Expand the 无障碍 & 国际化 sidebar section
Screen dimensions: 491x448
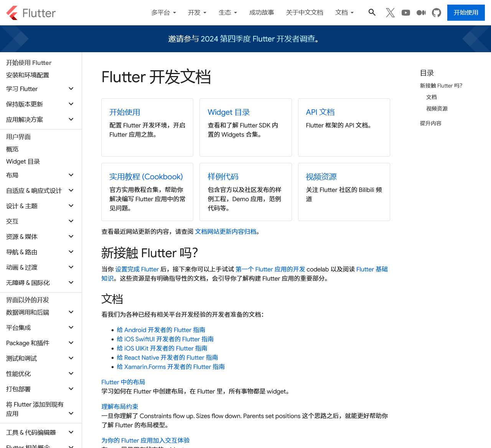(x=40, y=283)
